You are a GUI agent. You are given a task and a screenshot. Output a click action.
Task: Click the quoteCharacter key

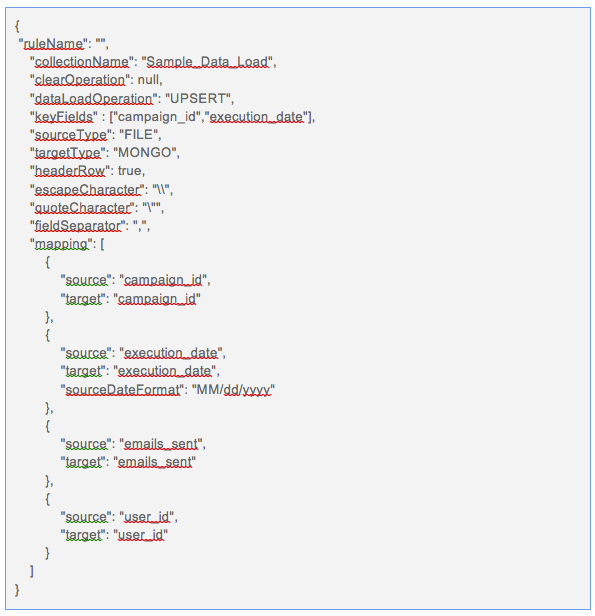point(82,207)
